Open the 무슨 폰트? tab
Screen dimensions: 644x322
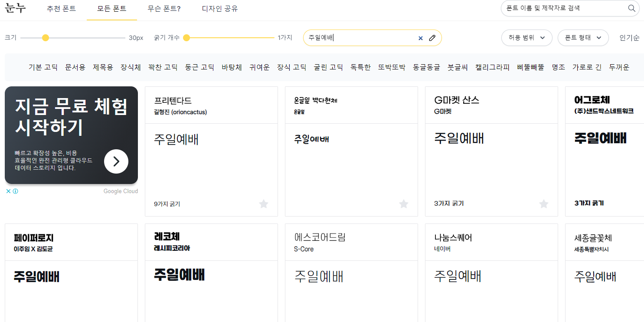pyautogui.click(x=164, y=9)
